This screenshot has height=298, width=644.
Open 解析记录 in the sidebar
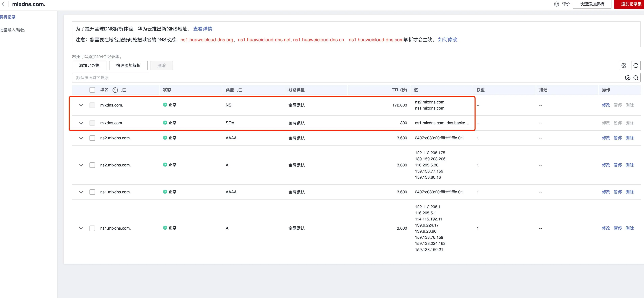click(x=8, y=17)
